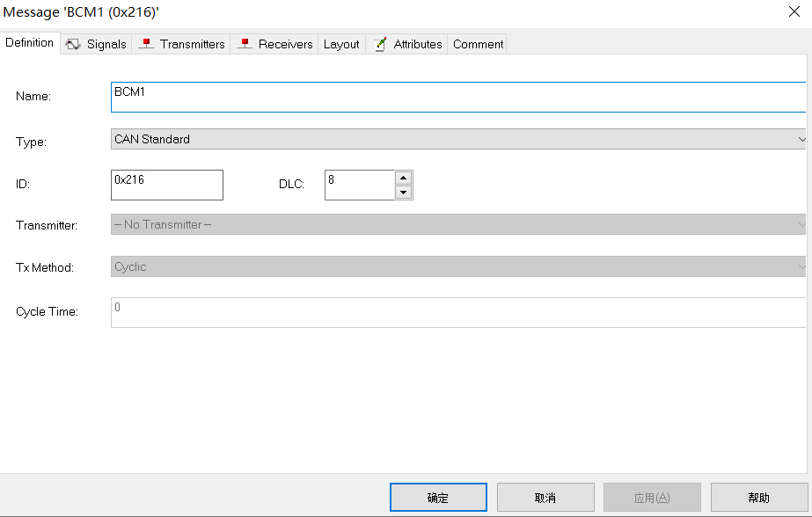Close the Message BCM1 dialog
The height and width of the screenshot is (517, 812).
794,12
